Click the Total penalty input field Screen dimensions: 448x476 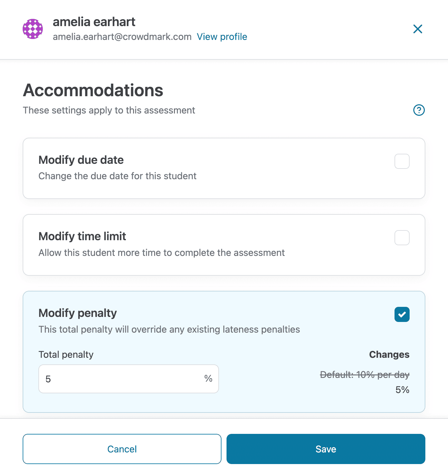tap(126, 379)
